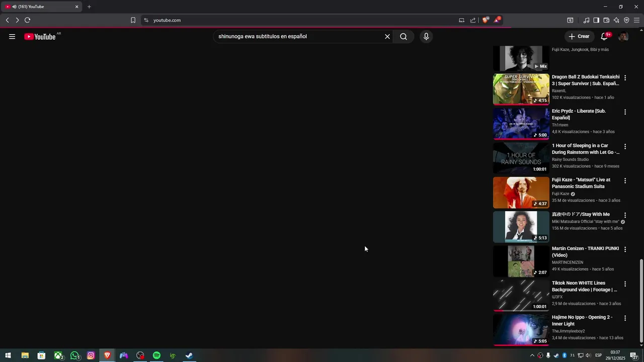Open a new browser tab

tap(89, 7)
